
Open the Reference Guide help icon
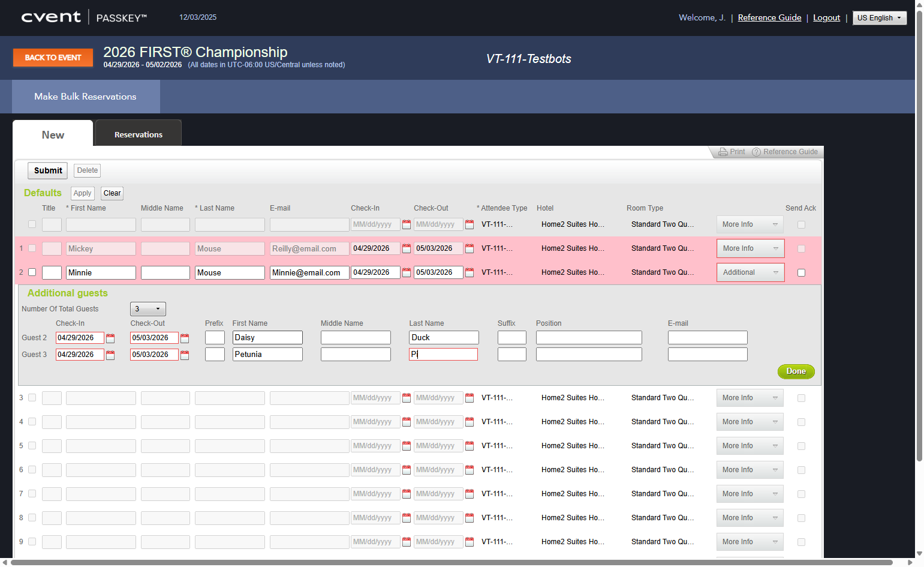[756, 152]
